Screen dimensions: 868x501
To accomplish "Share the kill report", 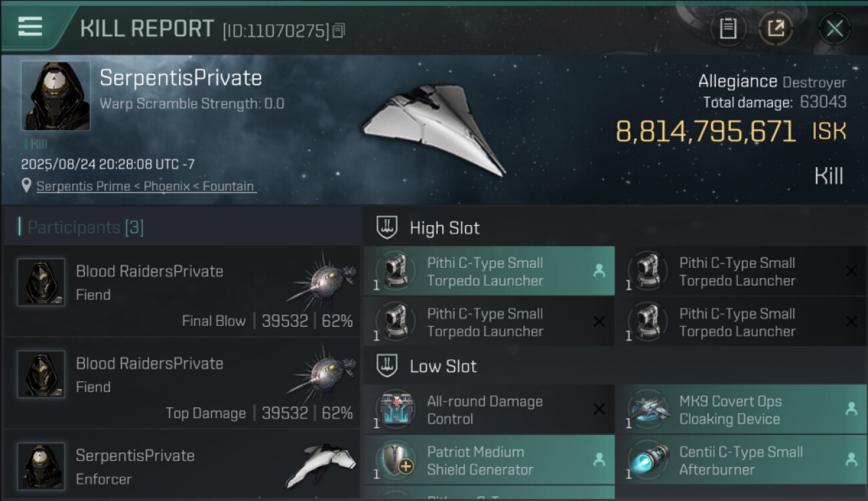I will (x=776, y=29).
